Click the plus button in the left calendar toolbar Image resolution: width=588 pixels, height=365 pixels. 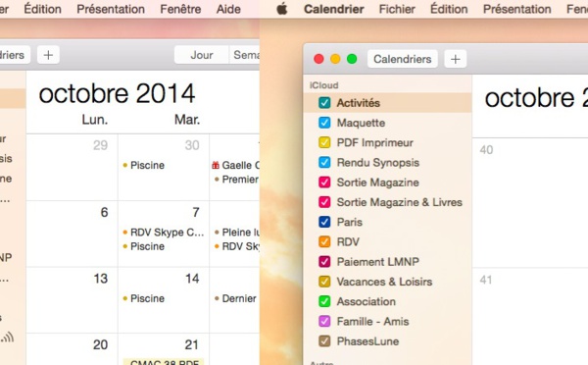click(48, 55)
